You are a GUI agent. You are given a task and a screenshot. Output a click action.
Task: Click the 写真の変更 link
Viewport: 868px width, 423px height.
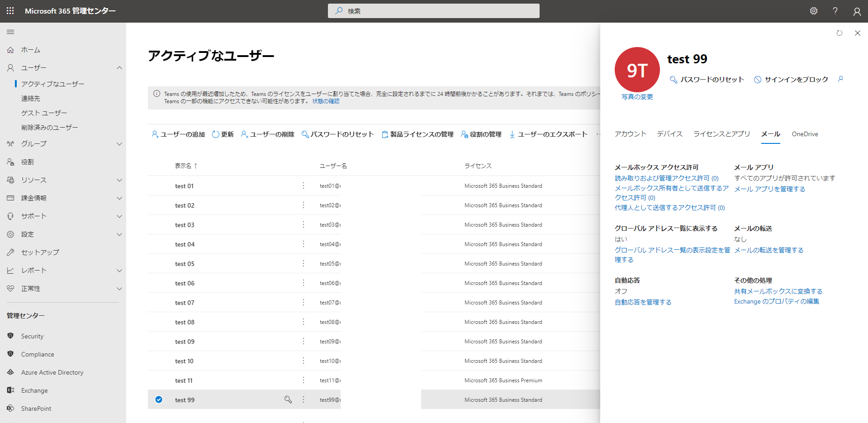(x=637, y=97)
